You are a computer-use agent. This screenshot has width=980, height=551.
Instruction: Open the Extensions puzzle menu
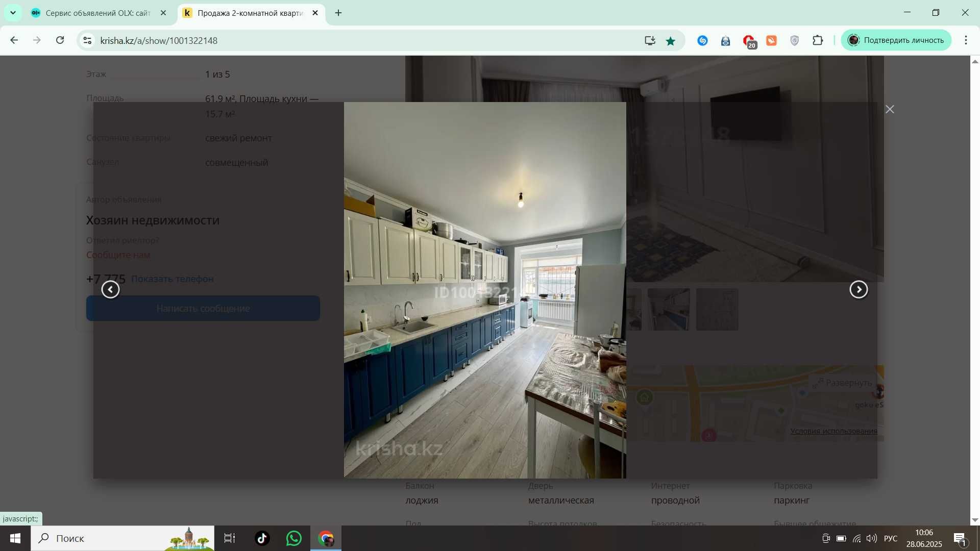(818, 40)
